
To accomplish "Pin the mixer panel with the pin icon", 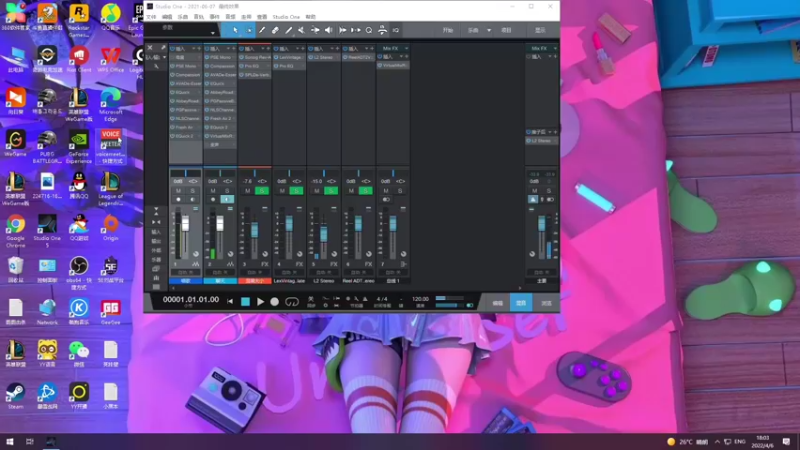I will tap(163, 47).
